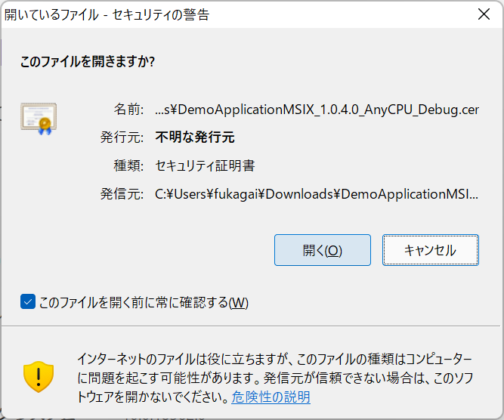Uncheck このファイルを開く前に常に確認する checkbox

pos(28,301)
